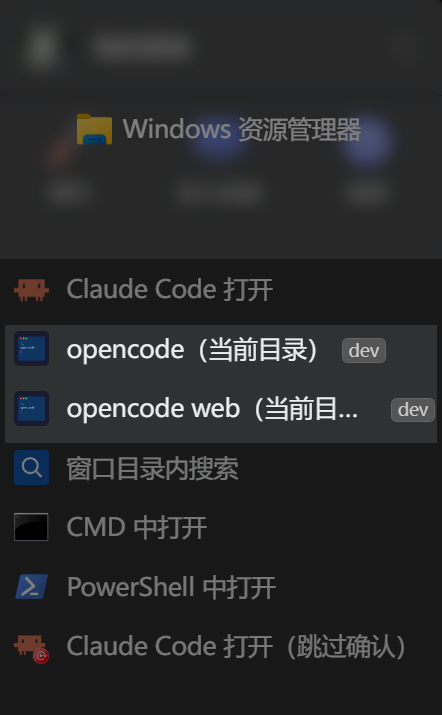Click the black CMD console icon
442x715 pixels.
[x=31, y=527]
